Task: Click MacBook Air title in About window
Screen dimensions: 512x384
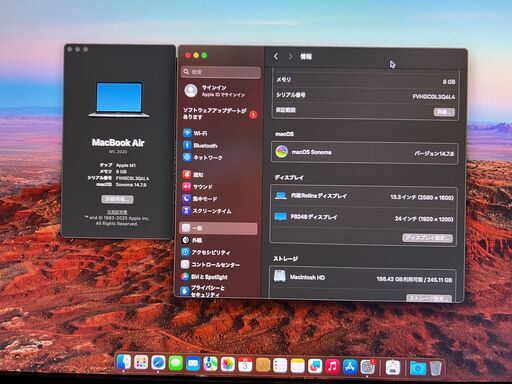Action: pyautogui.click(x=118, y=143)
